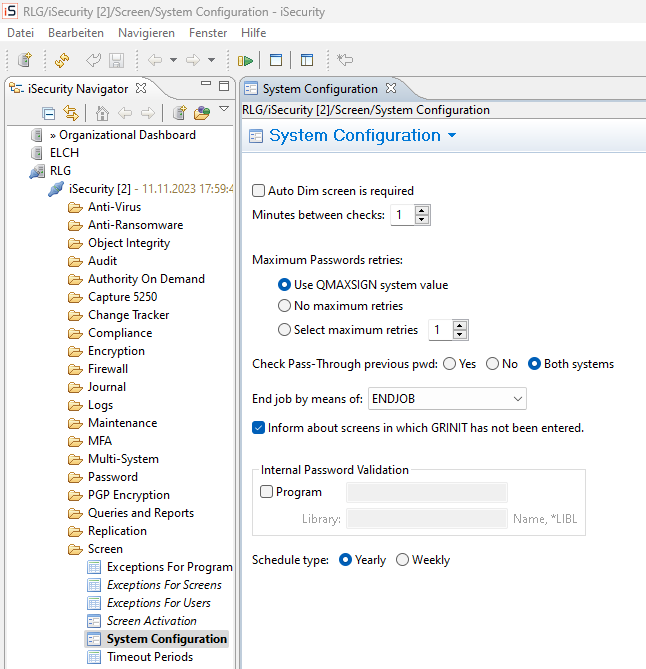Image resolution: width=646 pixels, height=669 pixels.
Task: Open the Fenster menu
Action: click(208, 33)
